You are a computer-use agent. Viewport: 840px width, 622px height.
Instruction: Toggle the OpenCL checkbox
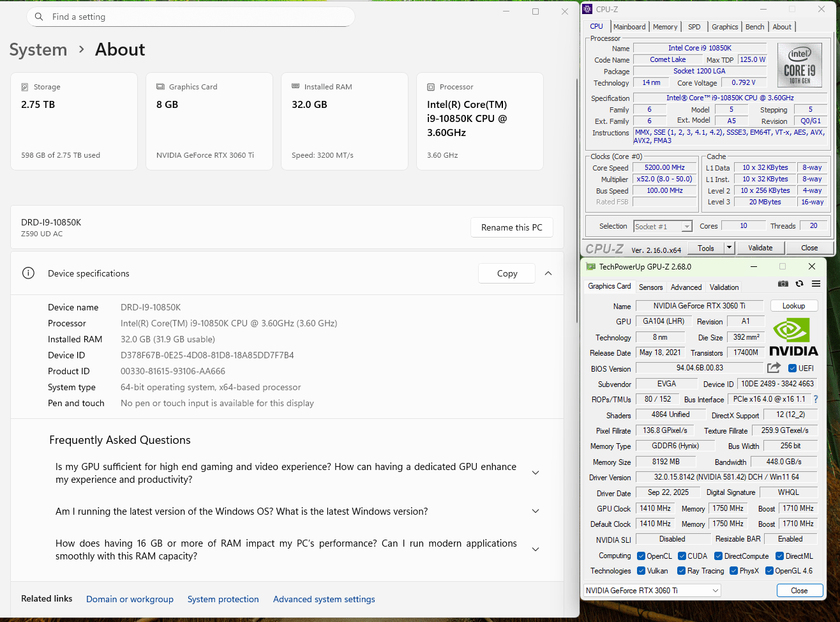640,556
